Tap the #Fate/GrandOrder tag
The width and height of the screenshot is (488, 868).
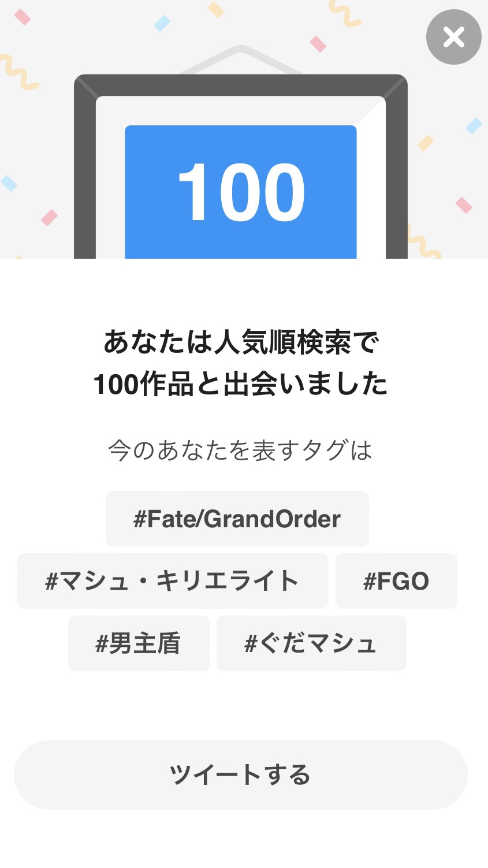click(237, 519)
